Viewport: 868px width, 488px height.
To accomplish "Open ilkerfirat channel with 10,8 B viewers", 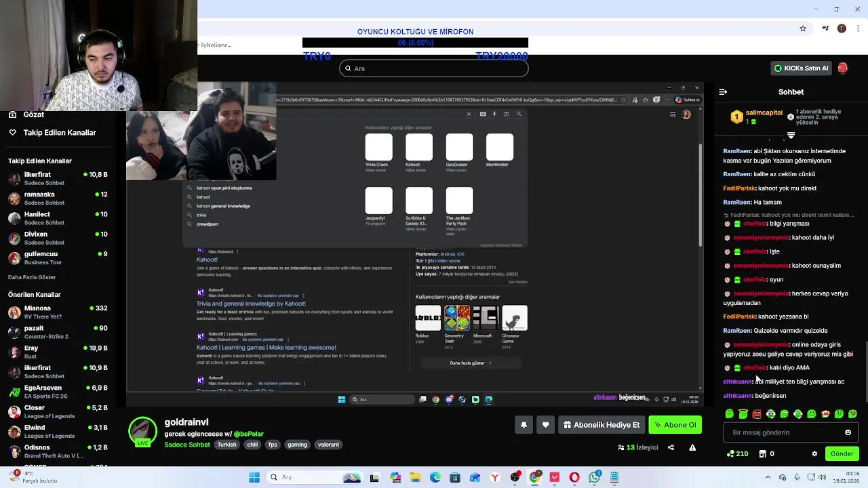I will point(58,179).
